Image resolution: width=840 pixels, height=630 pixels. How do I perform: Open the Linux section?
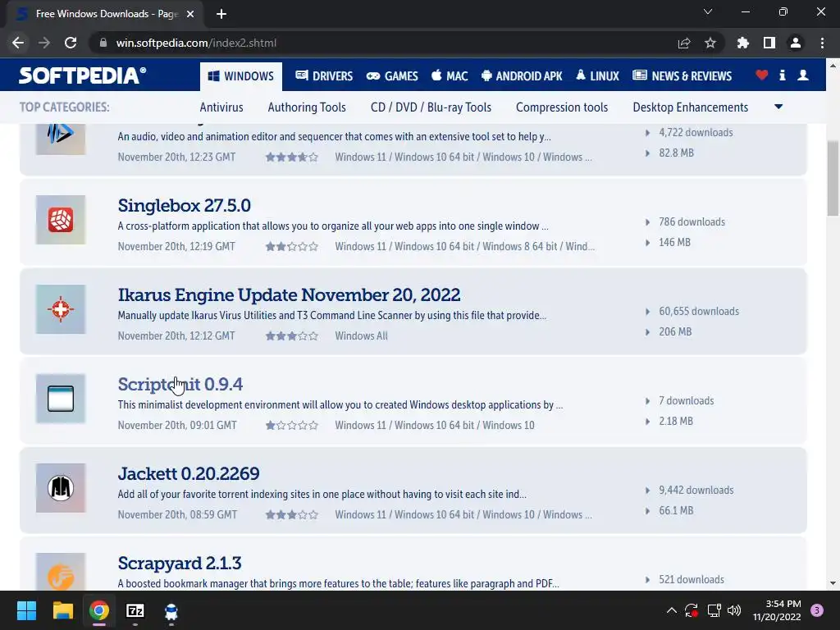pos(597,76)
